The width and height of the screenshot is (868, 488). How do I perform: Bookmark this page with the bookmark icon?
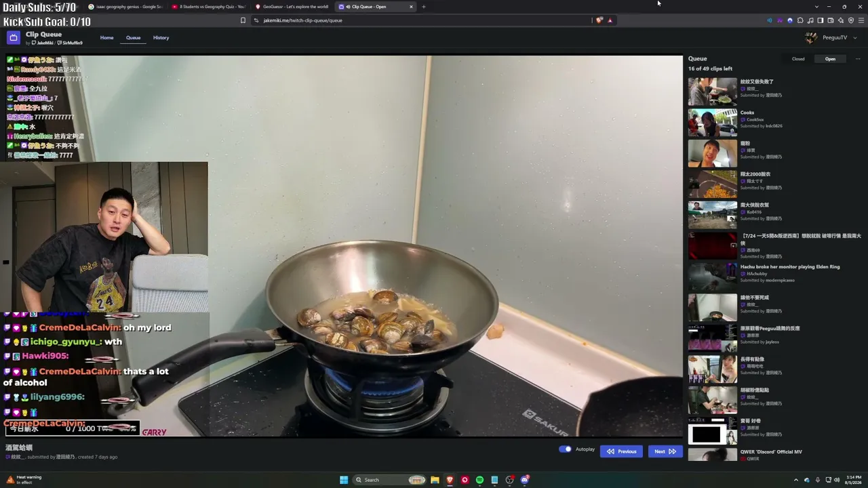[x=243, y=20]
